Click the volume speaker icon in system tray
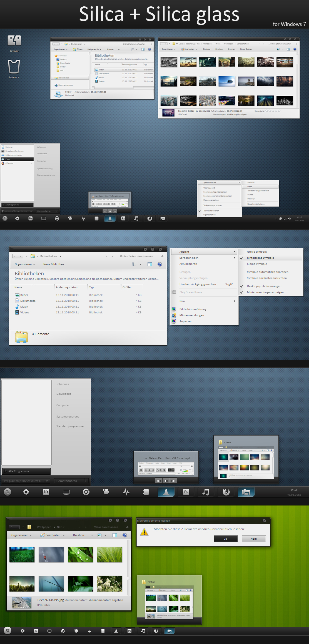 [x=289, y=218]
